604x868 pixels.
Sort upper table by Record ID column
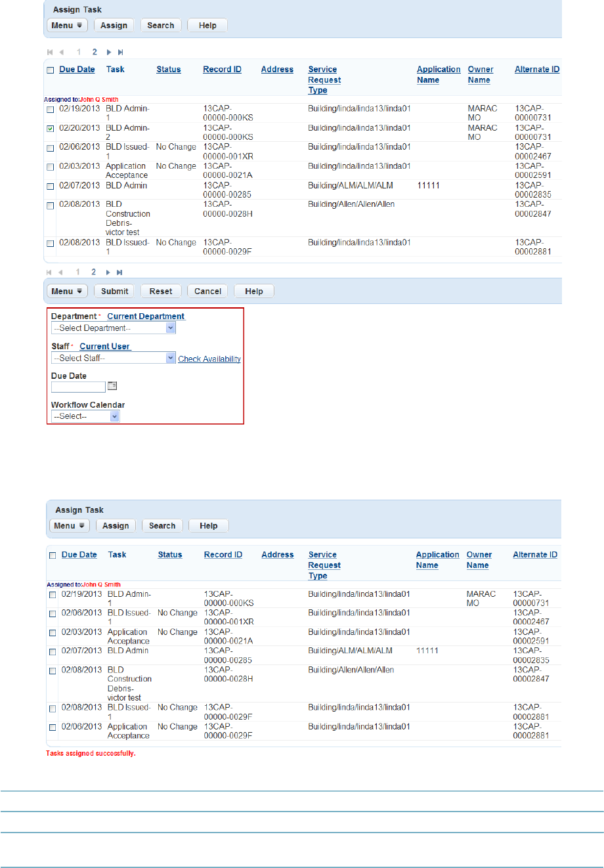tap(222, 70)
